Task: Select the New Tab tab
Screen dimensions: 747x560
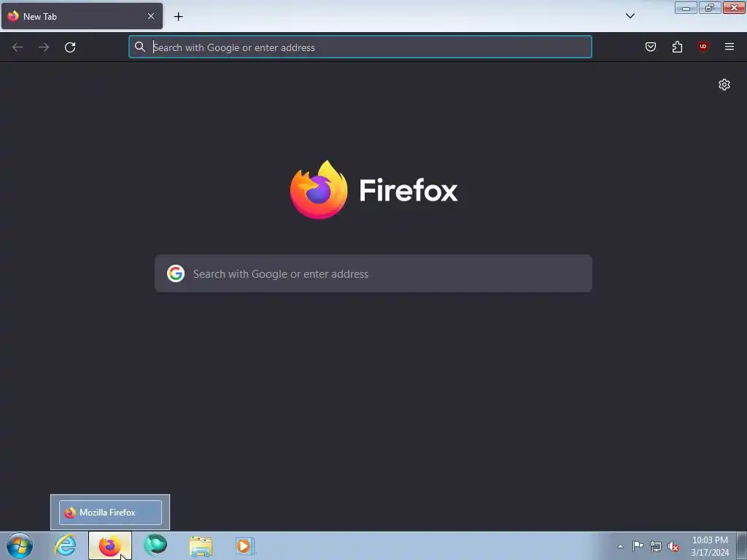Action: 82,16
